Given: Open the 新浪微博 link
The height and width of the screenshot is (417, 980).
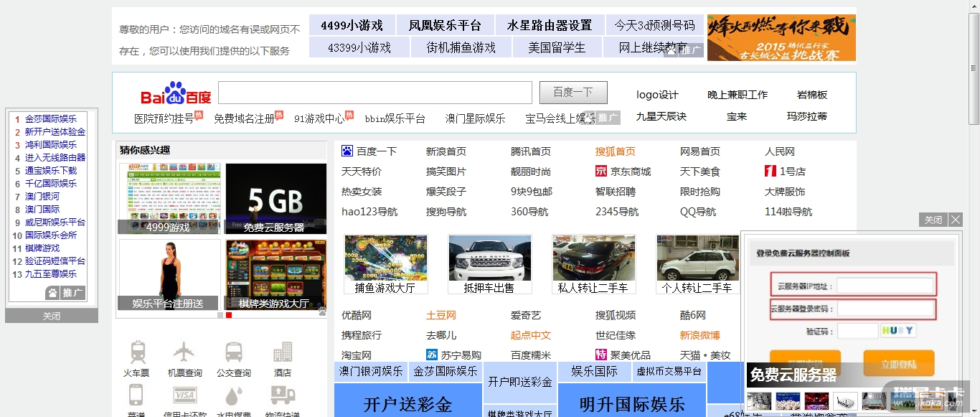Looking at the screenshot, I should [x=700, y=335].
